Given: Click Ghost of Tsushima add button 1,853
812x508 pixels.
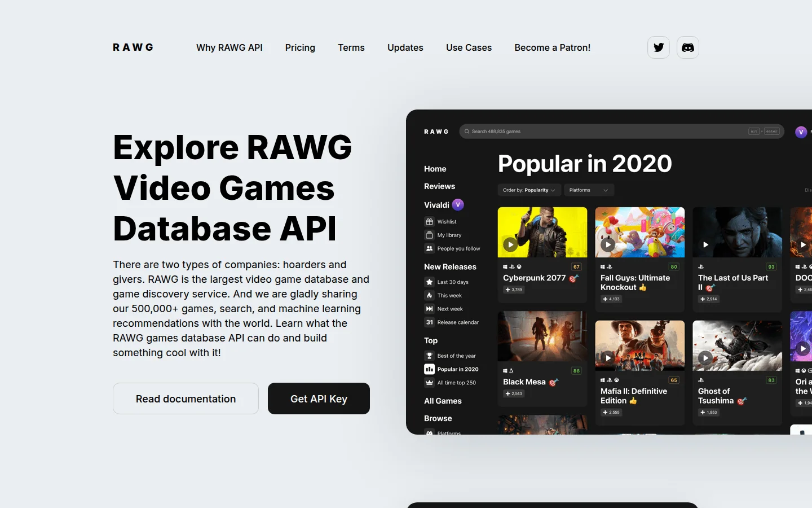Looking at the screenshot, I should (x=709, y=413).
